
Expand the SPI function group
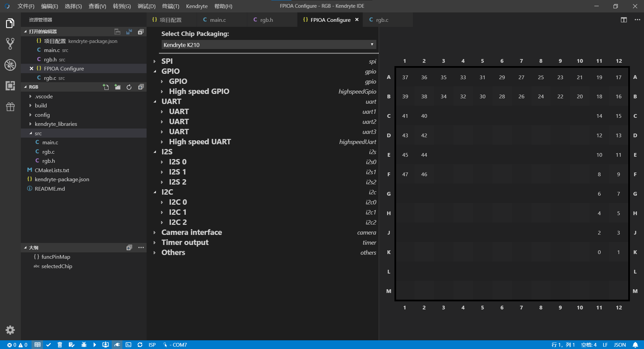[x=155, y=61]
